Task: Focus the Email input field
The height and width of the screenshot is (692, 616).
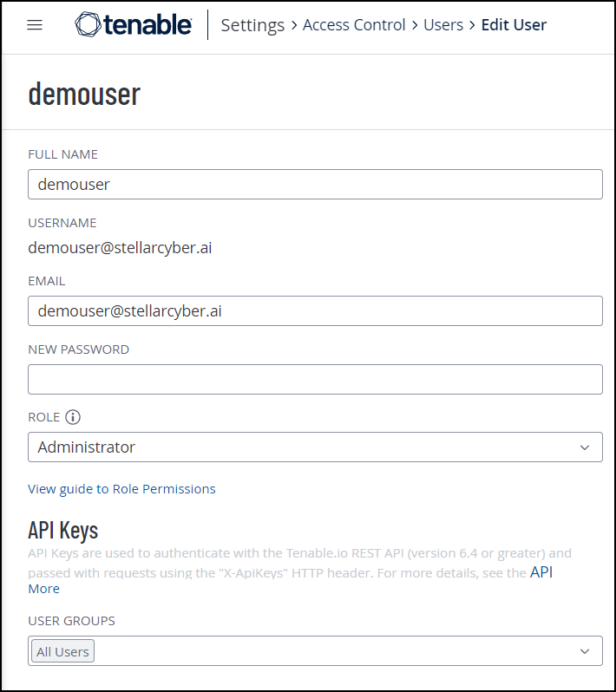Action: pos(315,311)
